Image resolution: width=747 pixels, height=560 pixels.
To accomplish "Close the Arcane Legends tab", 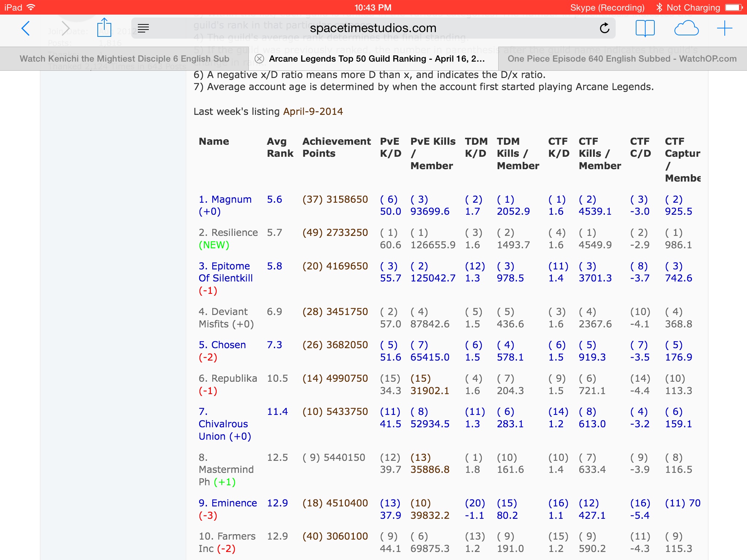I will pos(259,59).
